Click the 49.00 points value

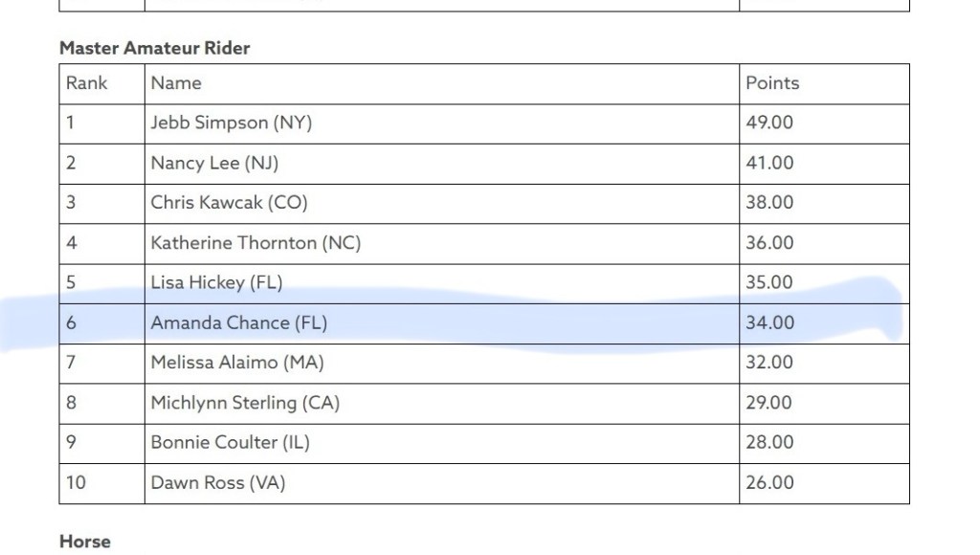click(x=769, y=122)
